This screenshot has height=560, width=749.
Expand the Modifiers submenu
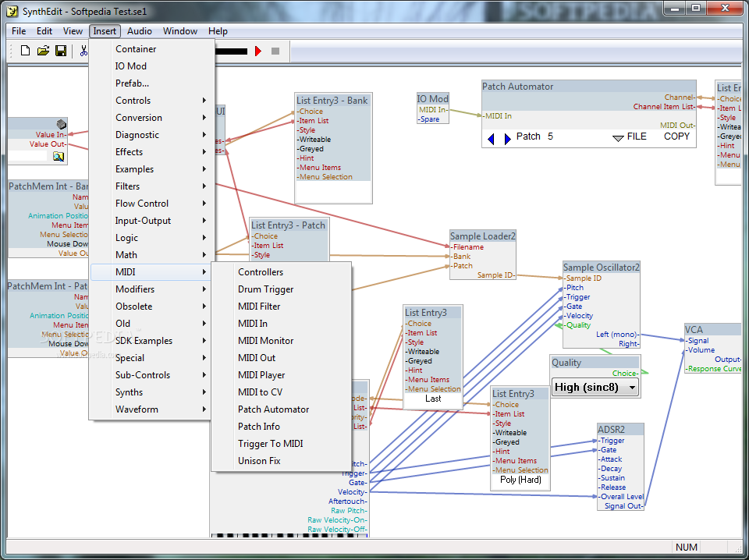[151, 289]
